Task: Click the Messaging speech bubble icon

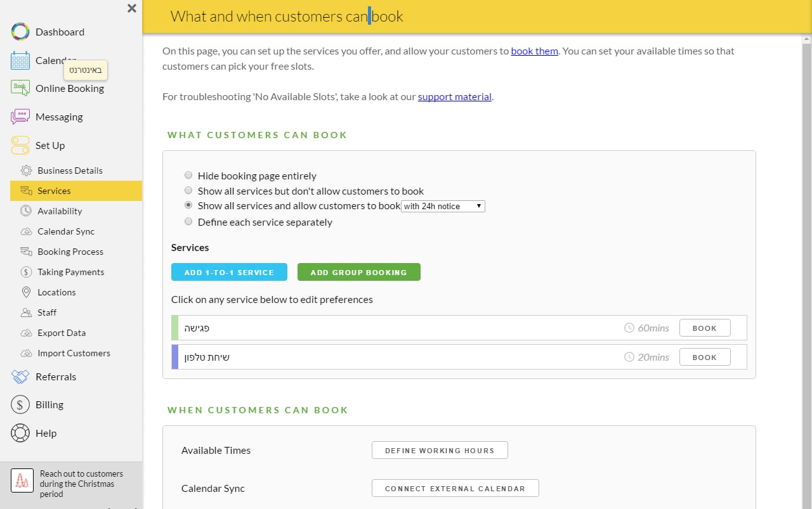Action: coord(20,117)
